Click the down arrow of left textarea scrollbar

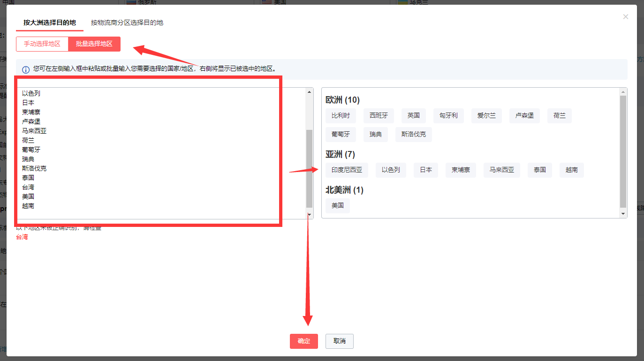point(309,215)
